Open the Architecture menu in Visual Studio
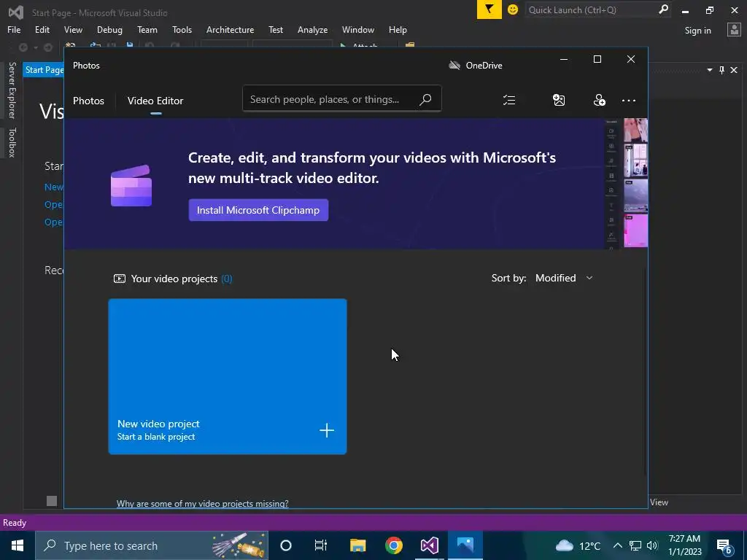Image resolution: width=747 pixels, height=560 pixels. (230, 29)
